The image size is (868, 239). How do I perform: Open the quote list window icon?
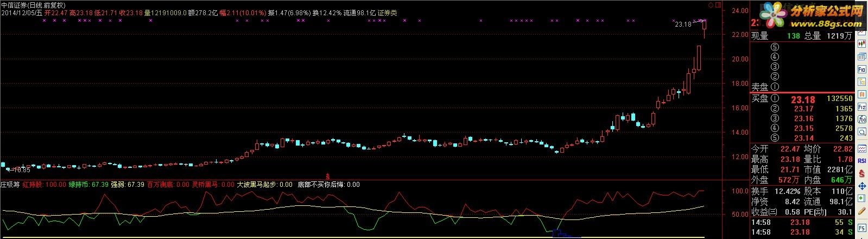(861, 56)
